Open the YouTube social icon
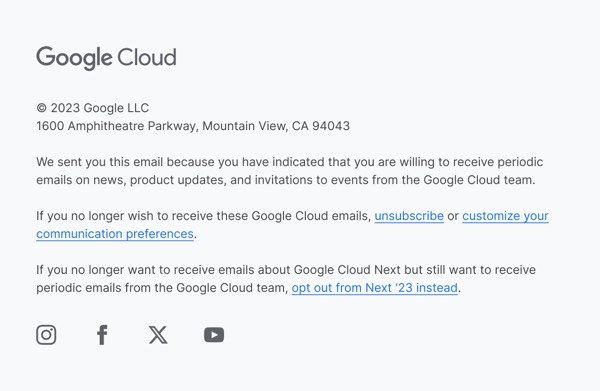600x391 pixels. [x=214, y=335]
